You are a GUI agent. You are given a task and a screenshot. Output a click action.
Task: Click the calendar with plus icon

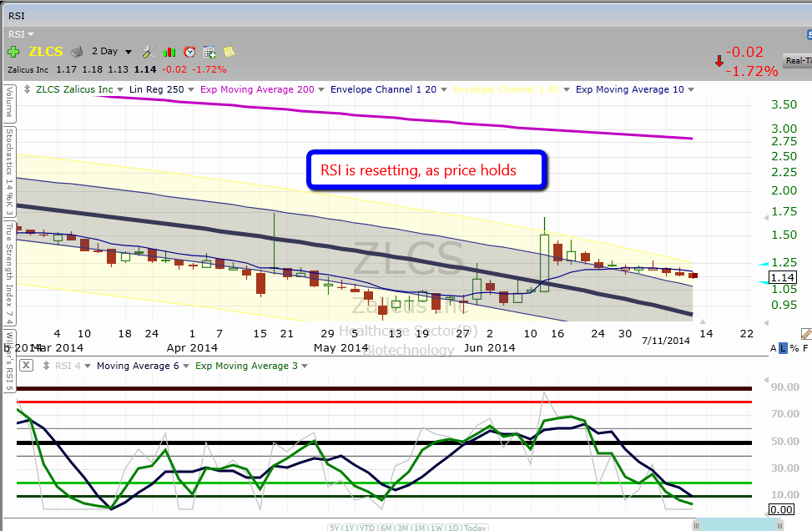(x=209, y=52)
